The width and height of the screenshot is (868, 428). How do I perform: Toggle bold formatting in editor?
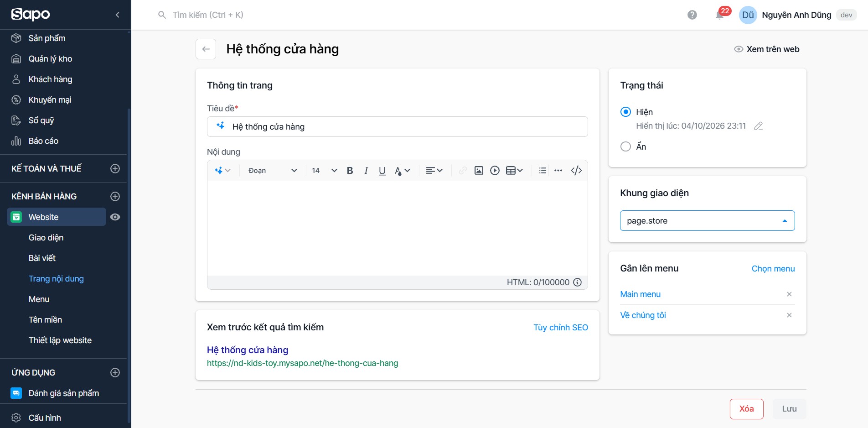tap(350, 171)
